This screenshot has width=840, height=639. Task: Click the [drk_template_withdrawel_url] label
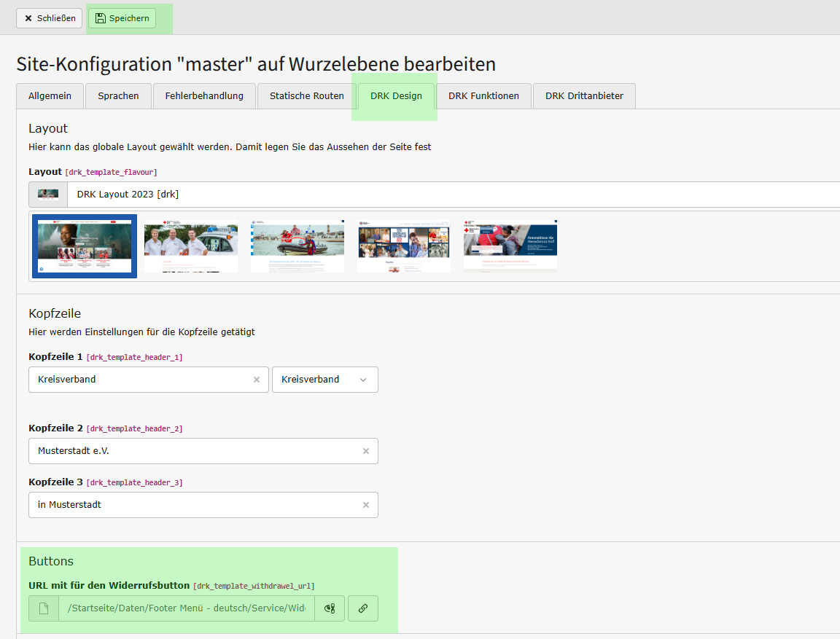click(254, 586)
